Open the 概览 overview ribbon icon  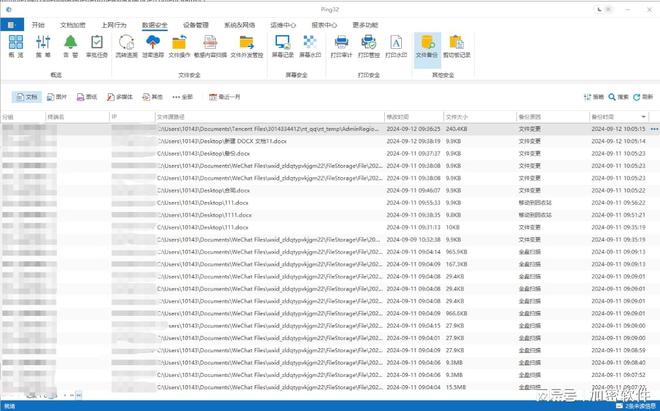tap(16, 46)
